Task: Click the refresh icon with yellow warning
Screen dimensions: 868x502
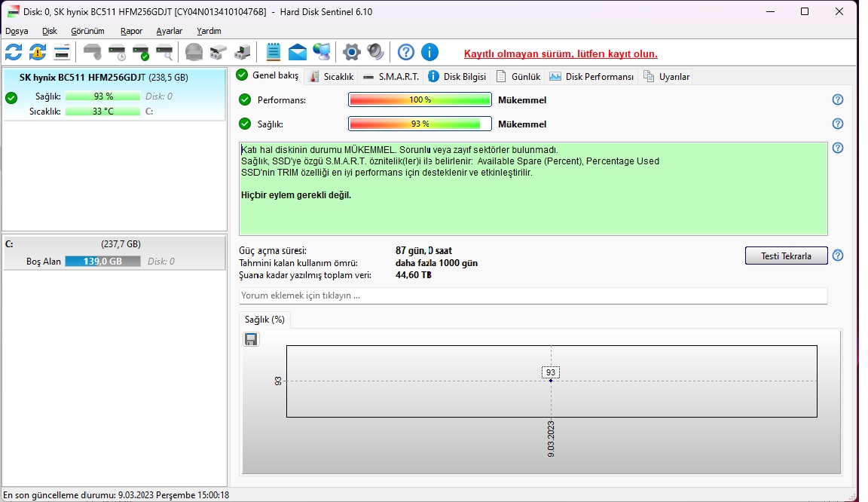Action: (37, 53)
